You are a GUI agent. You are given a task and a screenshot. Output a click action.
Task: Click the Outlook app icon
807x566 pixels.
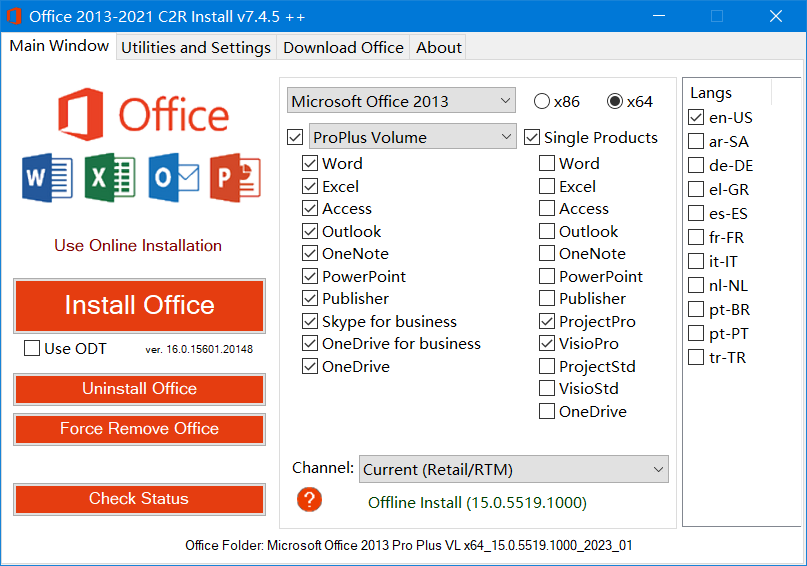click(173, 178)
